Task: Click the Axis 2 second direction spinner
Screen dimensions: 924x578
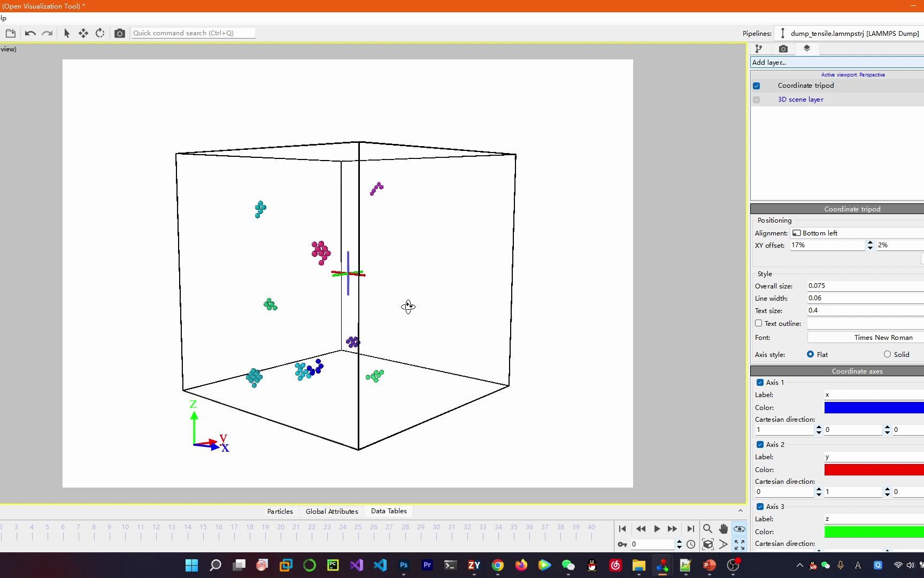Action: pyautogui.click(x=887, y=492)
